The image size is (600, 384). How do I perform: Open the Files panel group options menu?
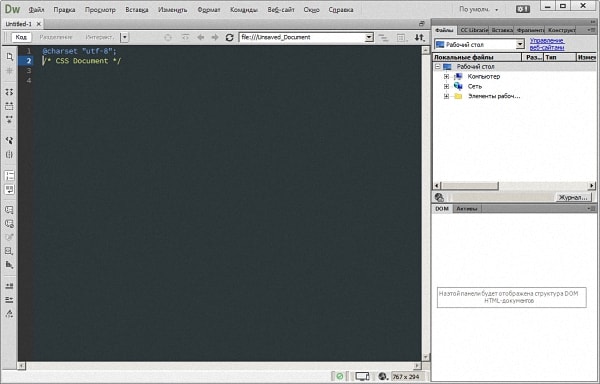pos(592,29)
